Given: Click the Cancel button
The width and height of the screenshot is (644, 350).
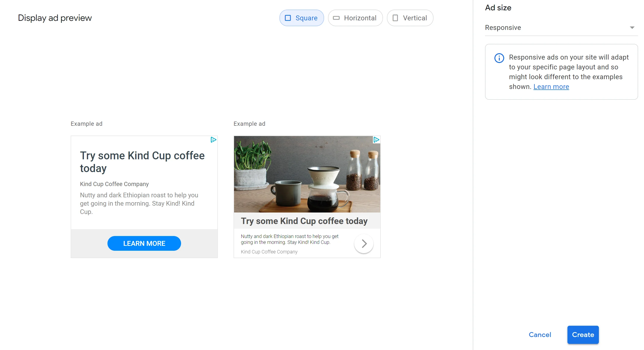Looking at the screenshot, I should [x=539, y=335].
